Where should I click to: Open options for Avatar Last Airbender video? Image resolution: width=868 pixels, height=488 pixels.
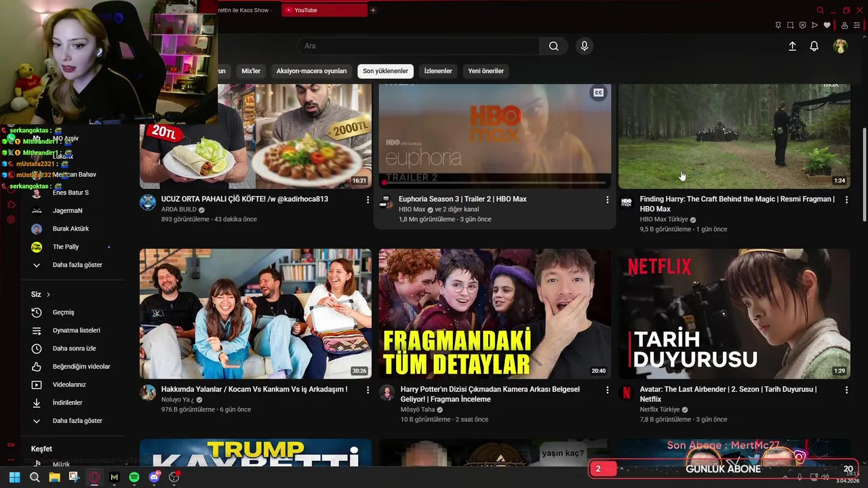point(846,390)
